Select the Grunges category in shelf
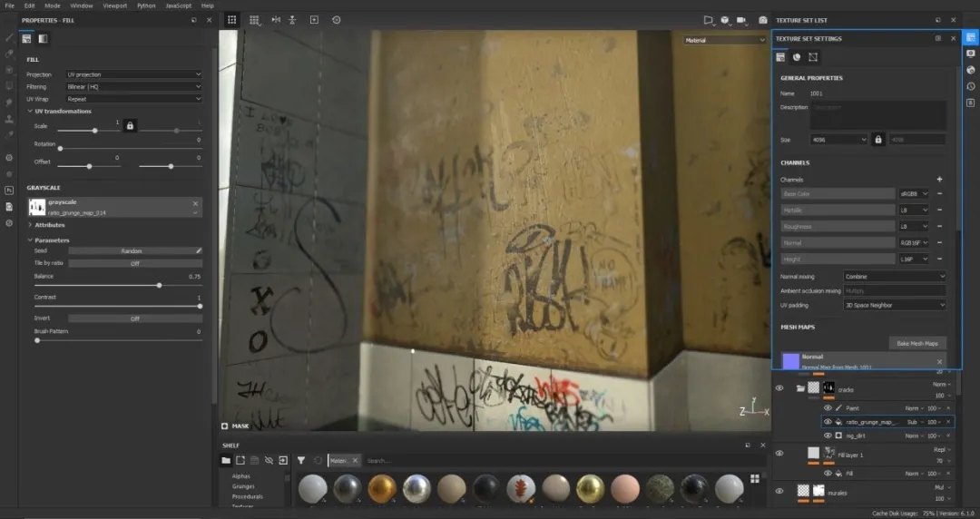 [243, 485]
